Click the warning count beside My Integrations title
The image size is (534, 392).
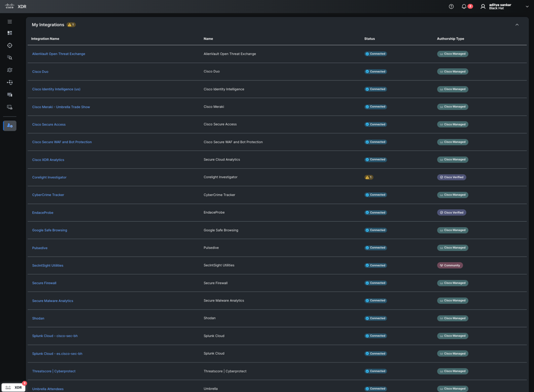pyautogui.click(x=70, y=25)
